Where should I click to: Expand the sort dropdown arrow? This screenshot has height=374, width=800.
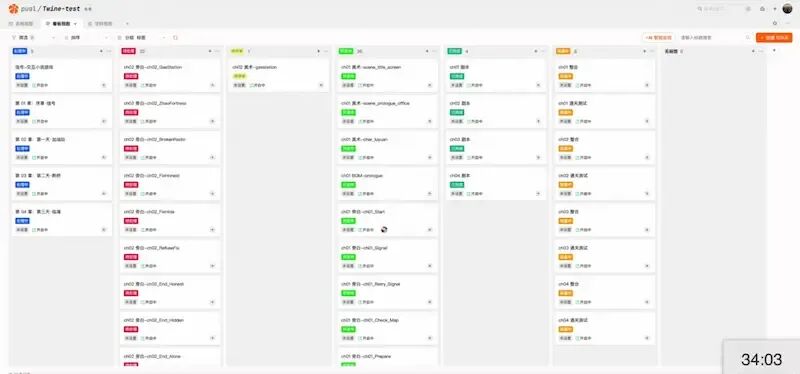coord(106,38)
